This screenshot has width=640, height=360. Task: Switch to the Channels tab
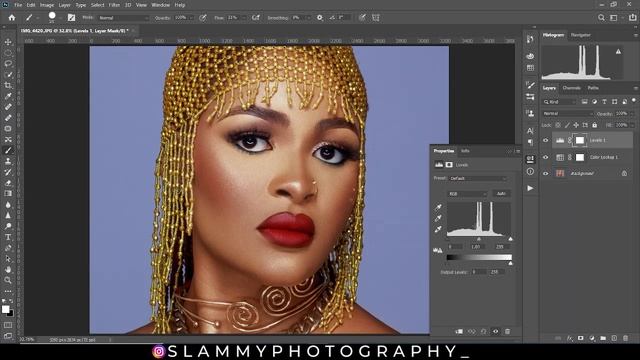click(x=571, y=88)
